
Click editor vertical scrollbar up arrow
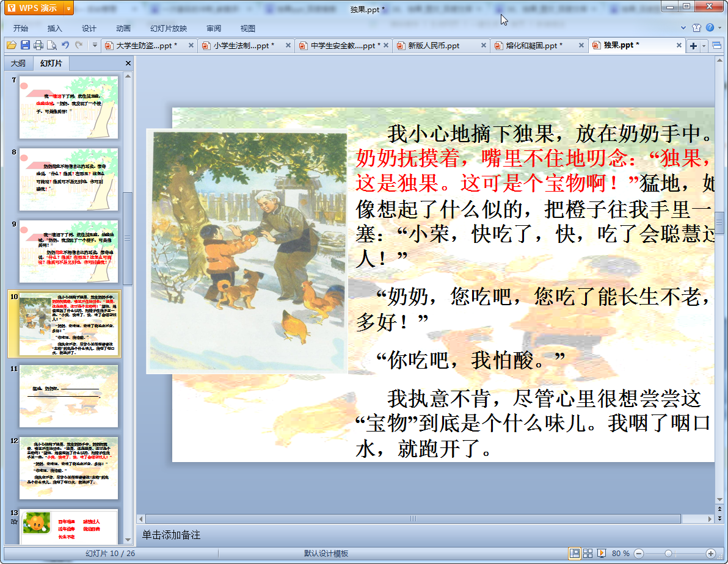(x=719, y=60)
